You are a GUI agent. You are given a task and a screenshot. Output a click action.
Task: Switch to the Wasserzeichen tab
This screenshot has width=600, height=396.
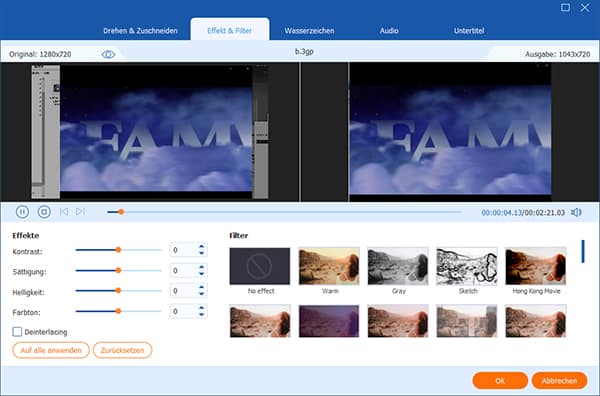[309, 31]
